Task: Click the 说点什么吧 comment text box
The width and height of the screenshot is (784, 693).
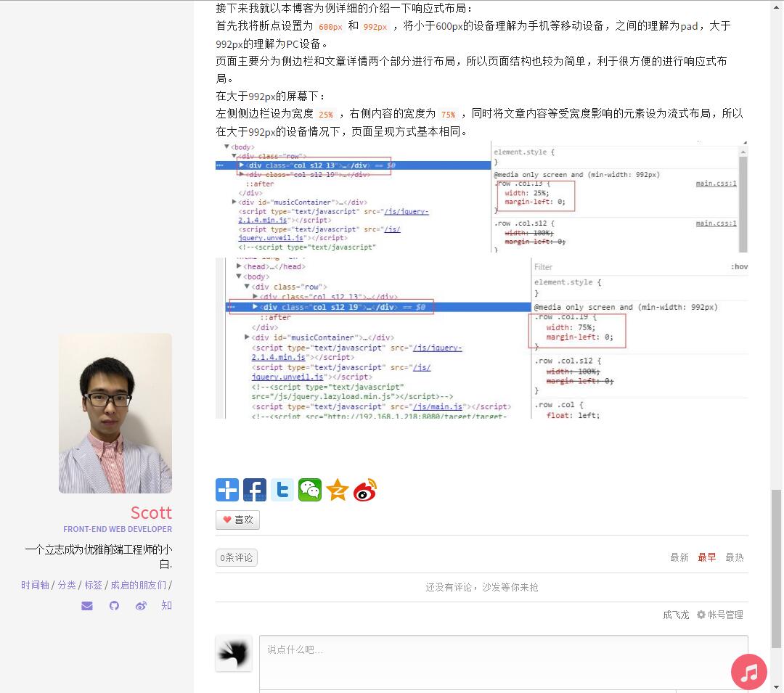Action: (x=503, y=660)
